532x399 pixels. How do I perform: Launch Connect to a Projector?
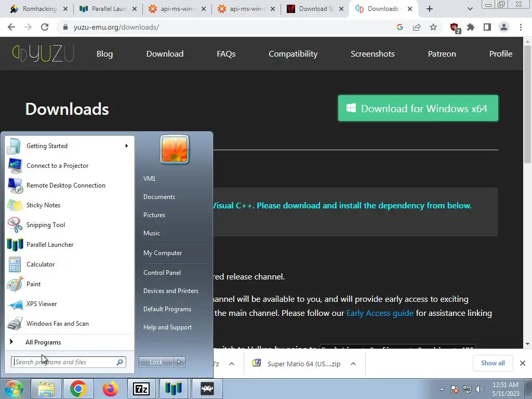[x=70, y=166]
